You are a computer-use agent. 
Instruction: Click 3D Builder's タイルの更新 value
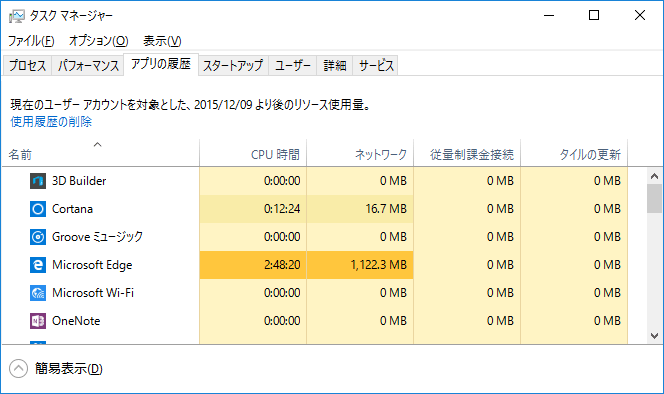[x=607, y=181]
